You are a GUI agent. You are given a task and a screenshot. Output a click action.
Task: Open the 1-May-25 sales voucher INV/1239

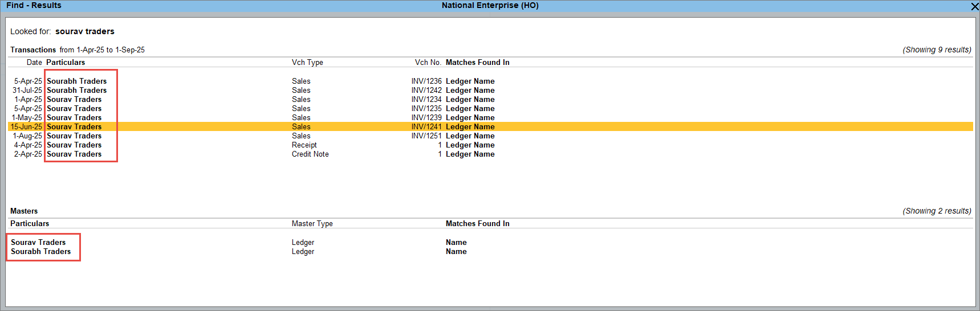coord(74,118)
